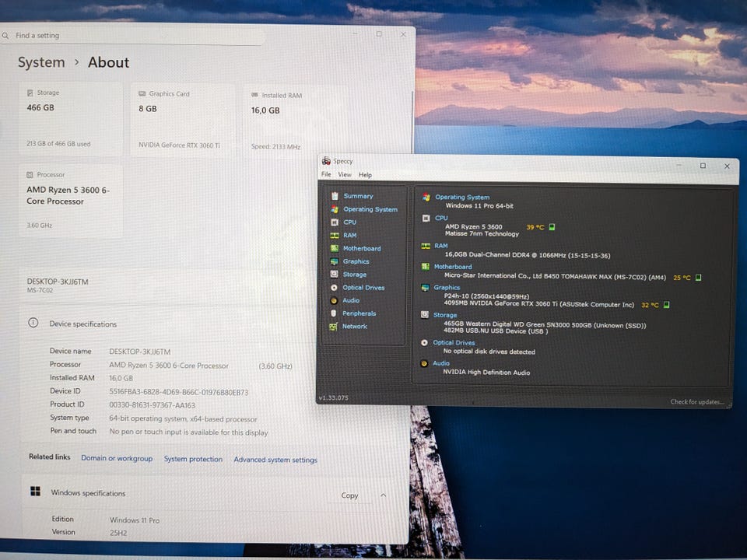Click 'Matisse 7nm Technology' text in Speccy
Image resolution: width=747 pixels, height=560 pixels.
(482, 234)
